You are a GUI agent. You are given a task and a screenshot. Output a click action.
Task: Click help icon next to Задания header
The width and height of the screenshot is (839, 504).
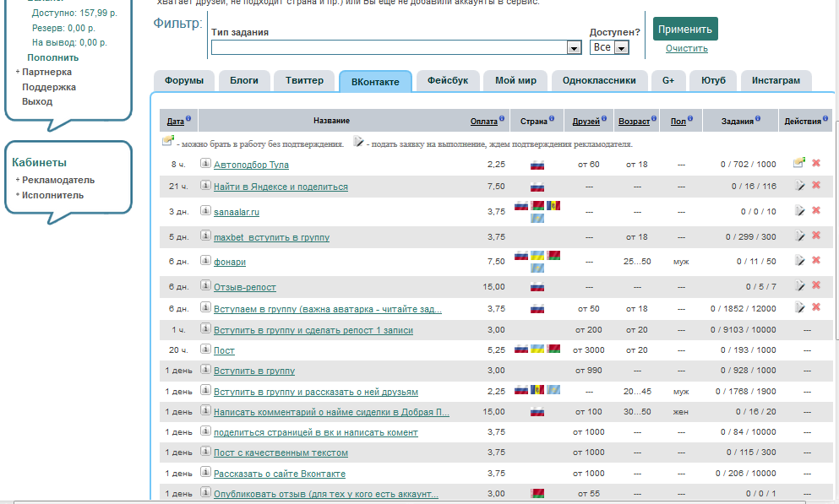click(x=758, y=119)
